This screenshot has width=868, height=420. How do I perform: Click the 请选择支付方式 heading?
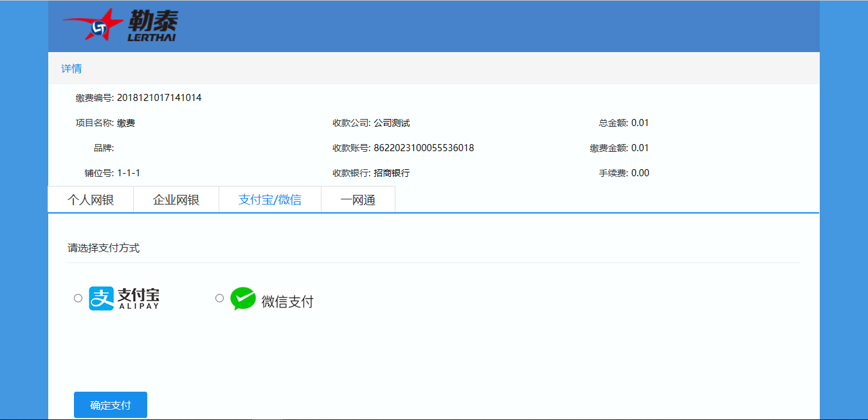[x=104, y=248]
